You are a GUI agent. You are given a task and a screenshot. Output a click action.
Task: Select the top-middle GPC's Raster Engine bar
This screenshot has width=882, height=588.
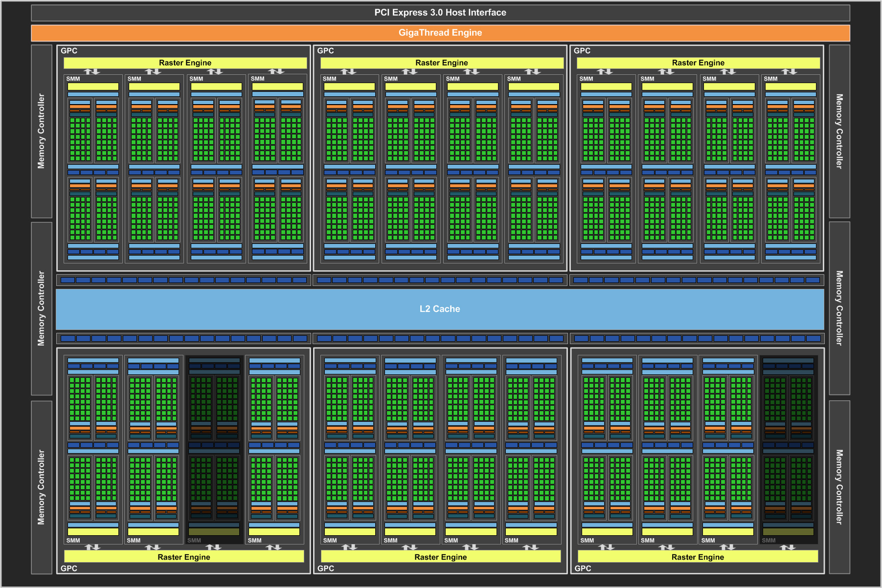(x=442, y=63)
